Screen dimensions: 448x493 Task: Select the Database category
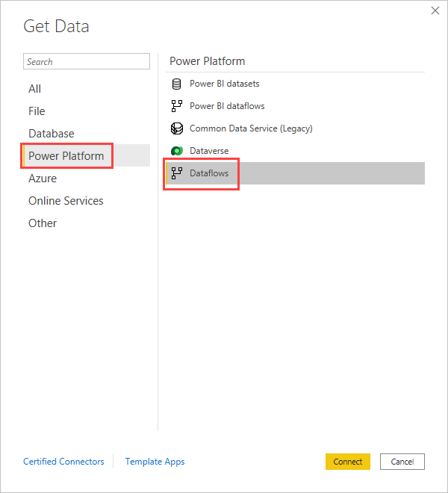(87, 134)
